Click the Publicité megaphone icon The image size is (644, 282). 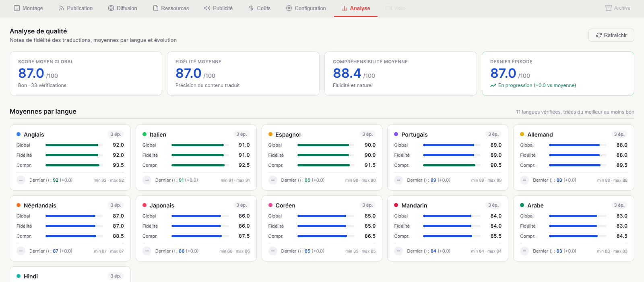pyautogui.click(x=207, y=8)
